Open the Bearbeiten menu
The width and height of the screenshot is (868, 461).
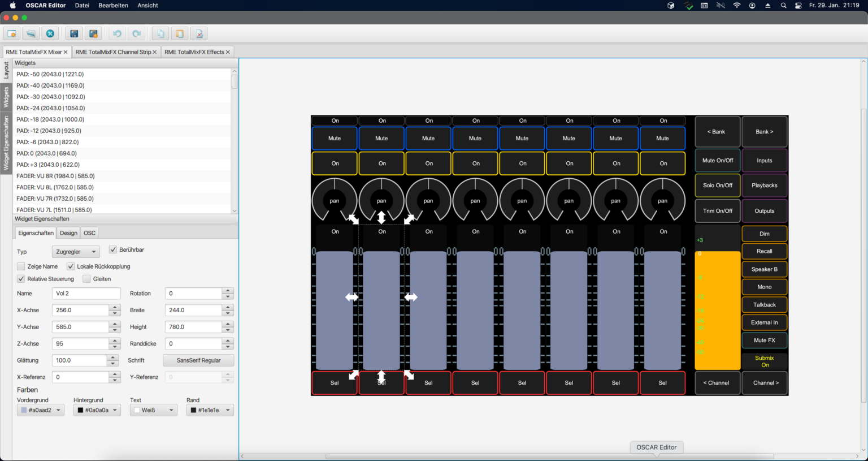(x=113, y=5)
